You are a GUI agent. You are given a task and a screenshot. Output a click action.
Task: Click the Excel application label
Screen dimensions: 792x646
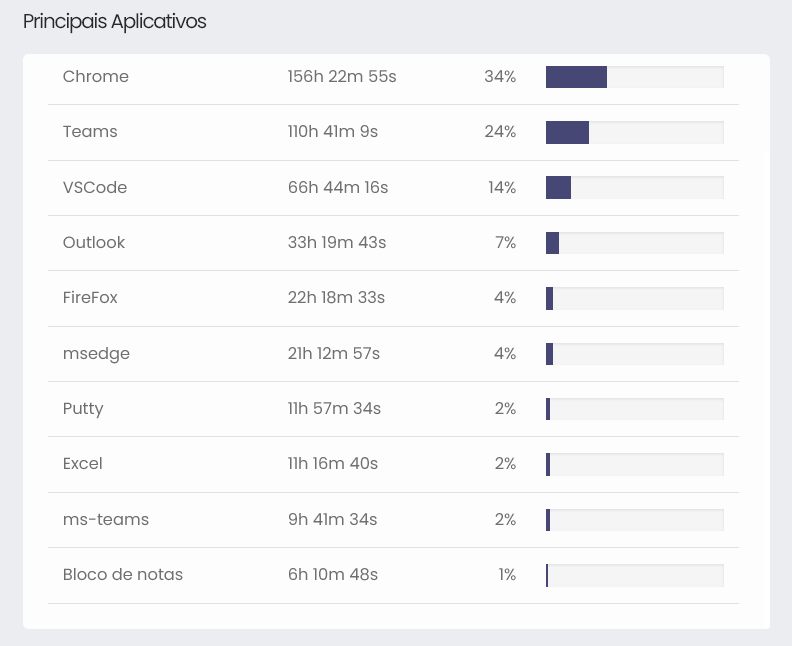click(83, 464)
